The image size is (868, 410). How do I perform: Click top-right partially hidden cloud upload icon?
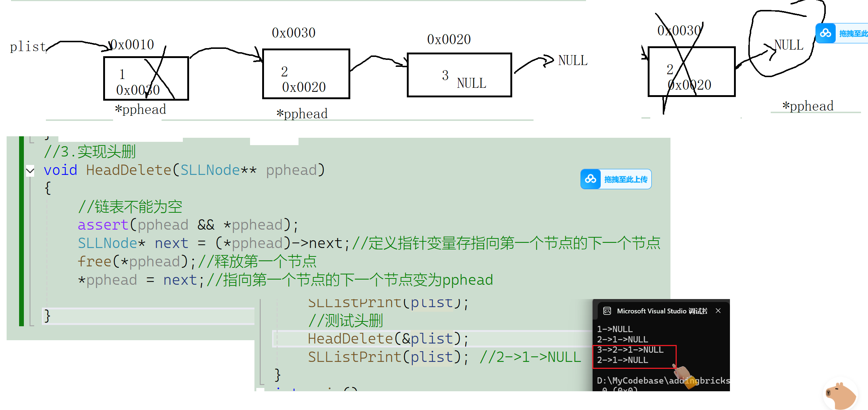825,33
